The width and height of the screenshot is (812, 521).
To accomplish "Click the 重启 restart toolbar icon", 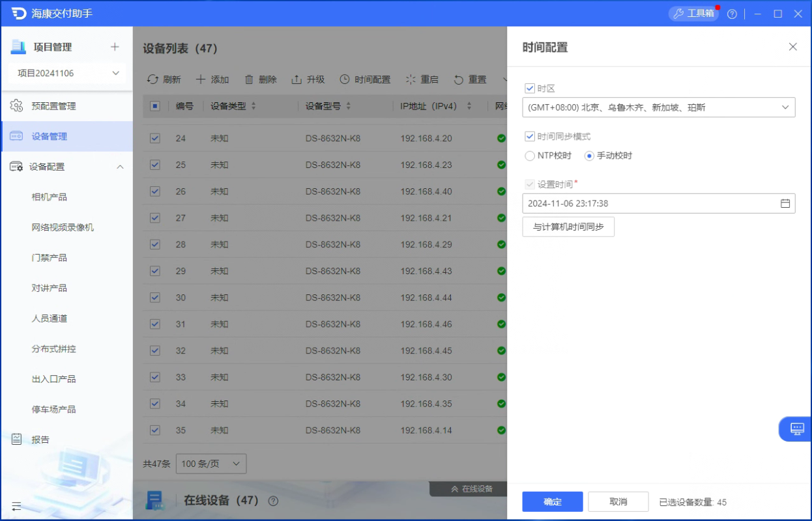I will (411, 79).
